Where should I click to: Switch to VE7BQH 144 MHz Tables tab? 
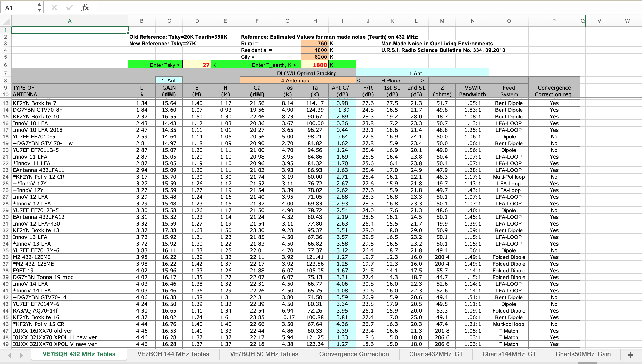pyautogui.click(x=173, y=354)
